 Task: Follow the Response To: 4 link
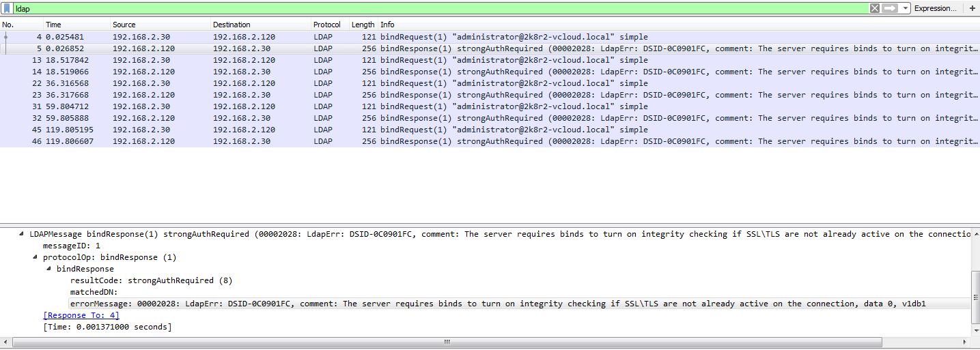tap(81, 315)
